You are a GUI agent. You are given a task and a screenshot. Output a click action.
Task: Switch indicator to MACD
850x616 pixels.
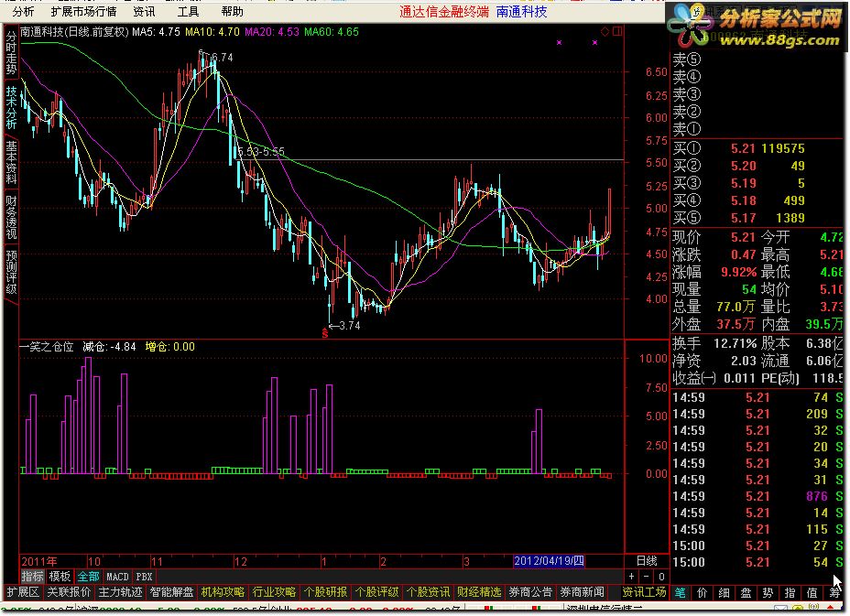(x=117, y=577)
